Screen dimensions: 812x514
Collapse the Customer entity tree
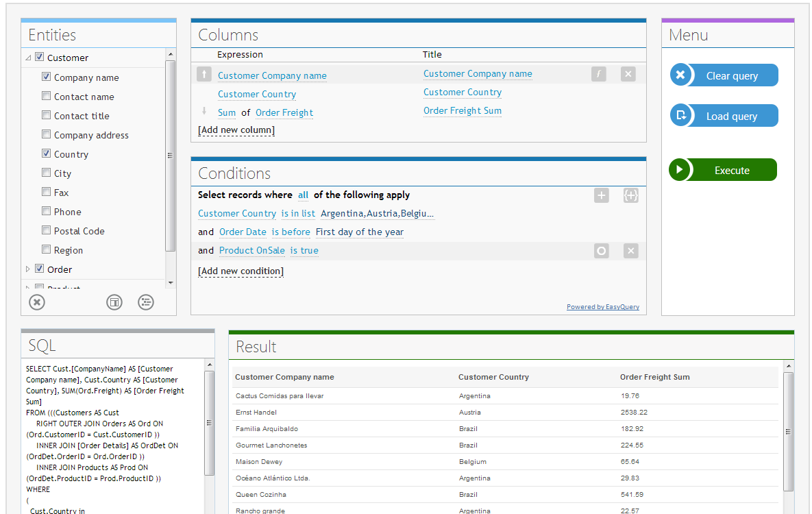pos(27,57)
